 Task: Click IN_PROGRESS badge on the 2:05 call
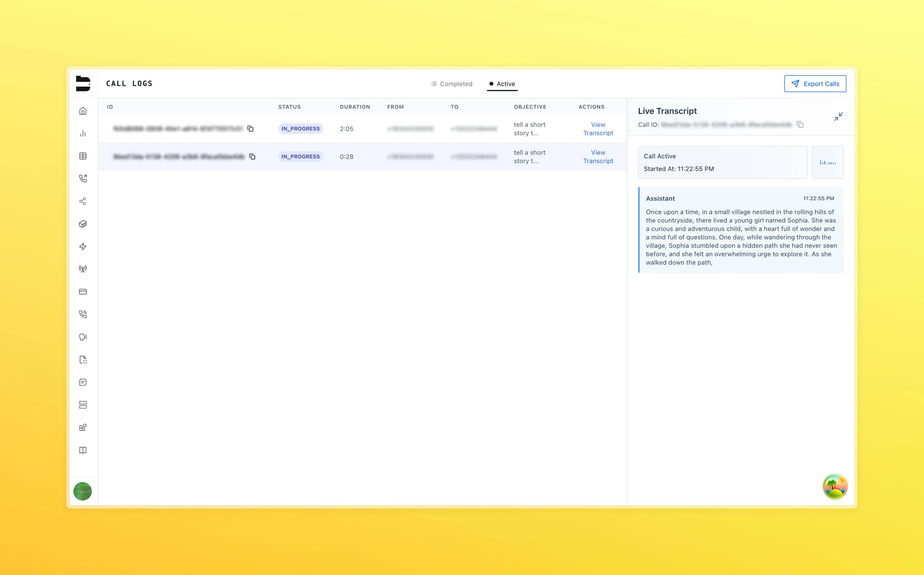(x=300, y=129)
